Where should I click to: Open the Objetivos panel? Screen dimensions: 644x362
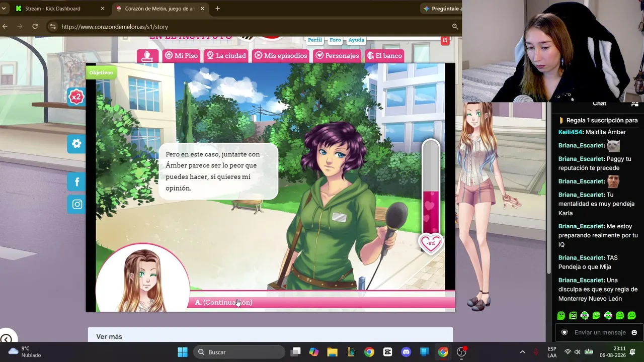click(101, 72)
